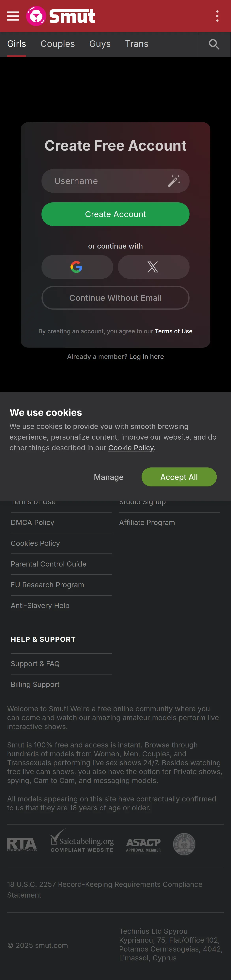The width and height of the screenshot is (231, 980).
Task: Open the hamburger navigation menu
Action: tap(13, 16)
